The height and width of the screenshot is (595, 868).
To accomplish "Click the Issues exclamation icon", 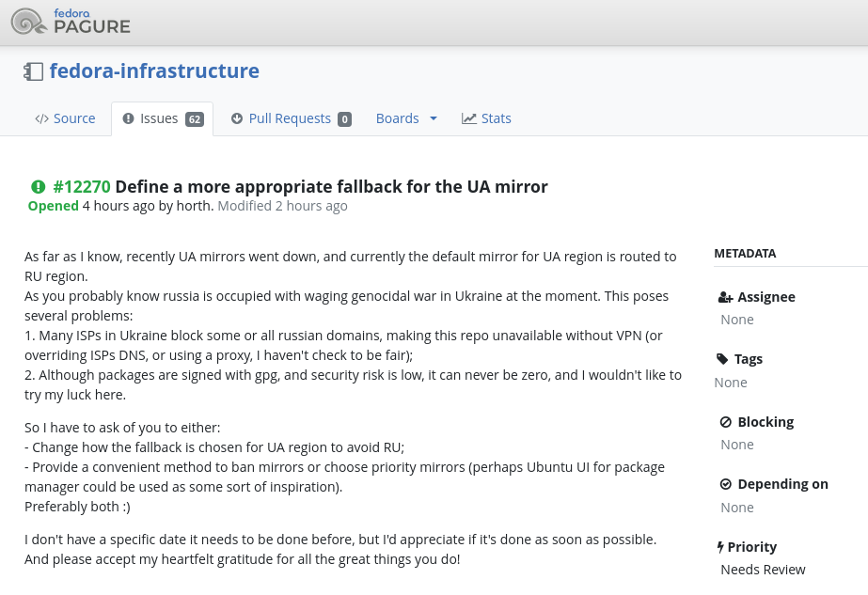I will point(129,118).
